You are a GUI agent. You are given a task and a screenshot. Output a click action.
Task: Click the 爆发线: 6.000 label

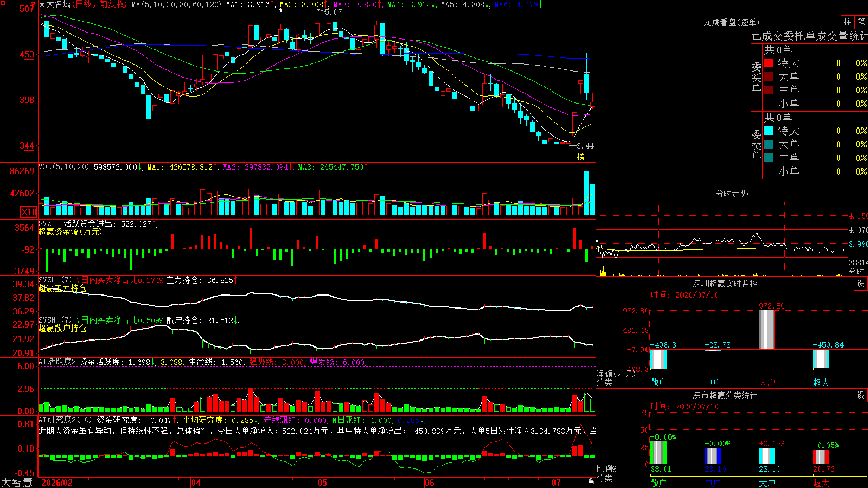tap(338, 362)
